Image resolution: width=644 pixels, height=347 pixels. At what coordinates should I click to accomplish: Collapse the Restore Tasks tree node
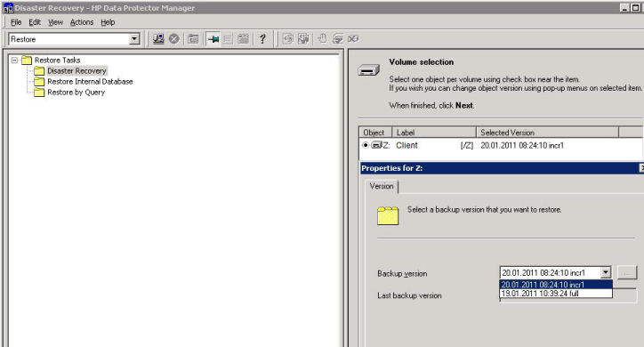(14, 60)
